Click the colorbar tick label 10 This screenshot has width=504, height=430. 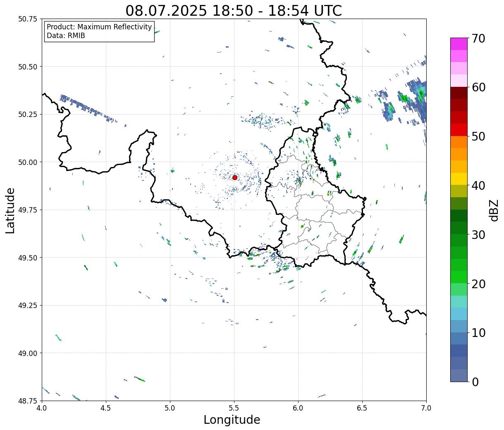point(478,332)
